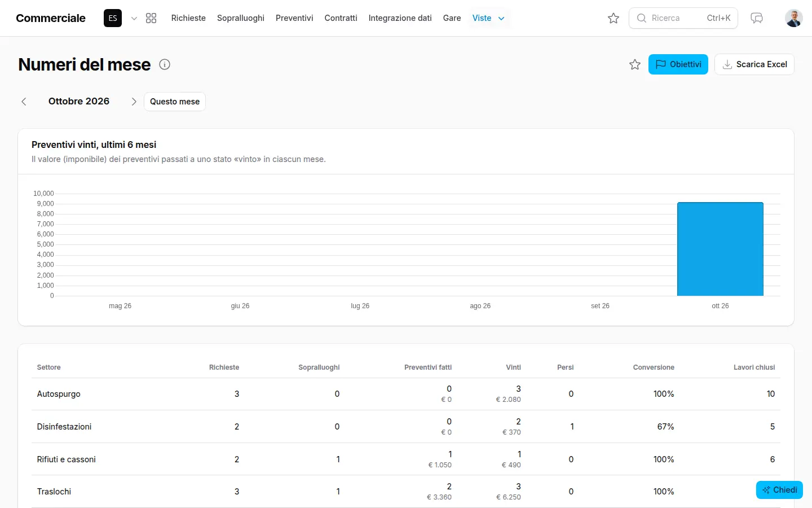Open the apps grid icon
This screenshot has height=508, width=812.
pos(151,18)
